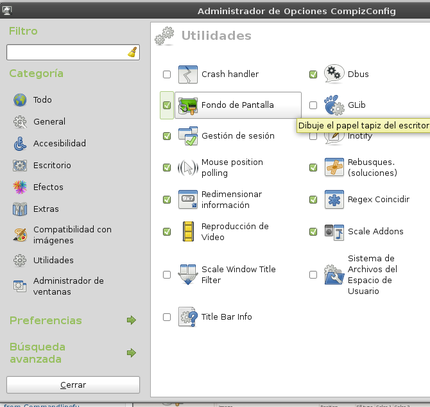Disable the Reproducción de Vídeo checkbox
Image resolution: width=430 pixels, height=407 pixels.
(167, 232)
